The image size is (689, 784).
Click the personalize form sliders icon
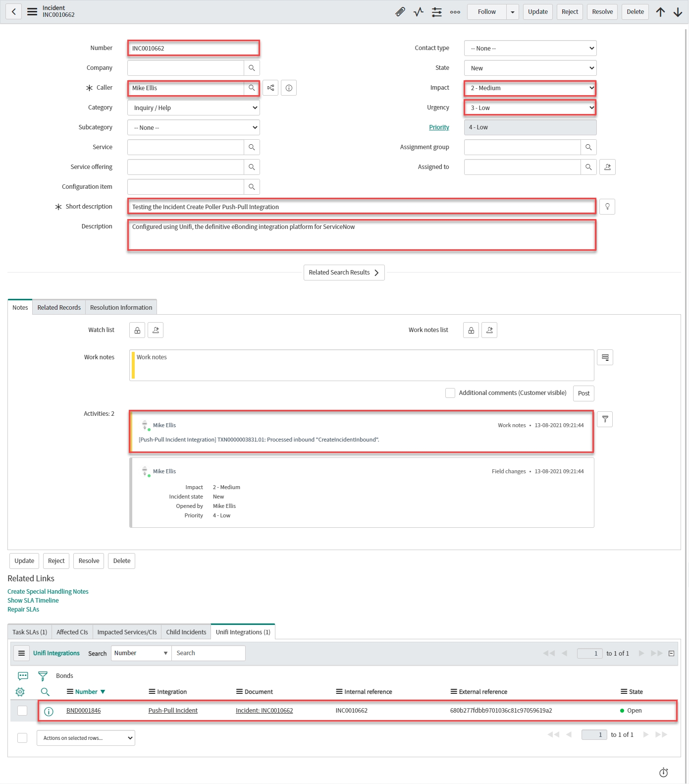436,12
